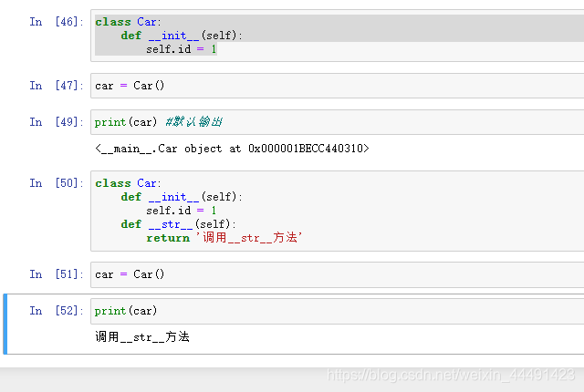The image size is (584, 392).
Task: Click the In [46] code cell editor
Action: 337,36
